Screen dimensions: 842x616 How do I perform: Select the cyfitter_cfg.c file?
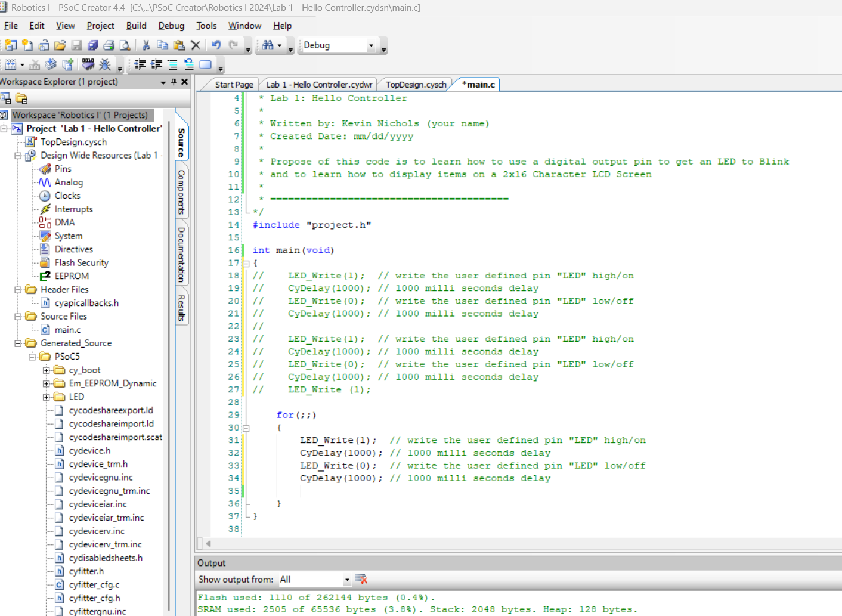pos(94,584)
